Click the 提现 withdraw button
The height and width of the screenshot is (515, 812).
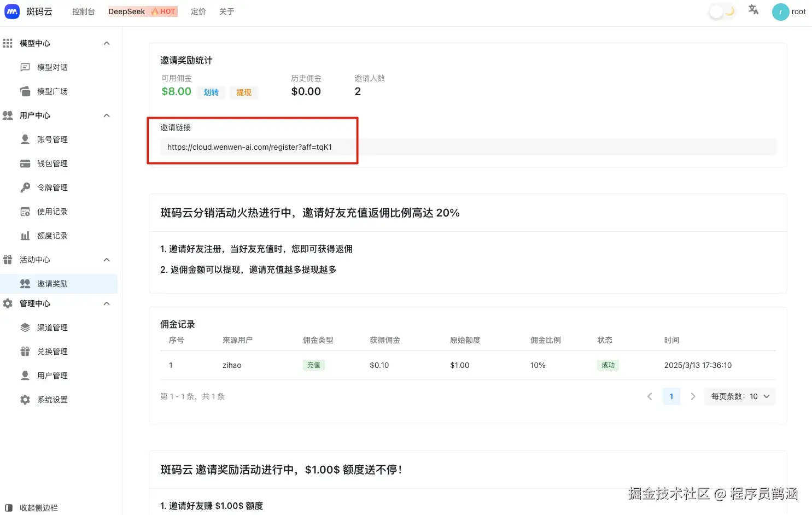point(244,92)
